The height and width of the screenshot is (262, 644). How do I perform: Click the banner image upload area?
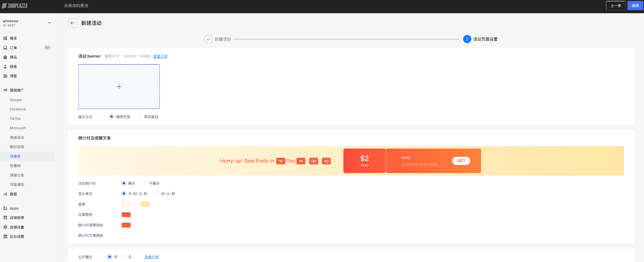point(119,86)
